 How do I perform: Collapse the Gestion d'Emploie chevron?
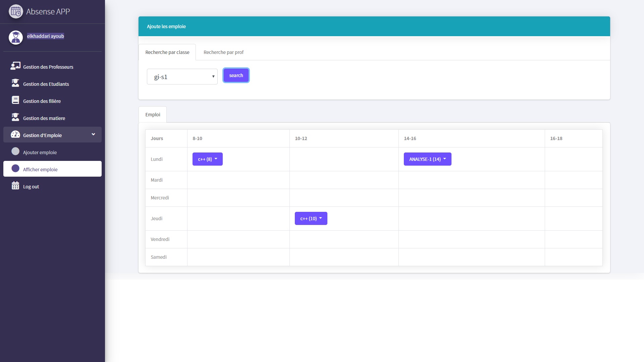point(93,134)
